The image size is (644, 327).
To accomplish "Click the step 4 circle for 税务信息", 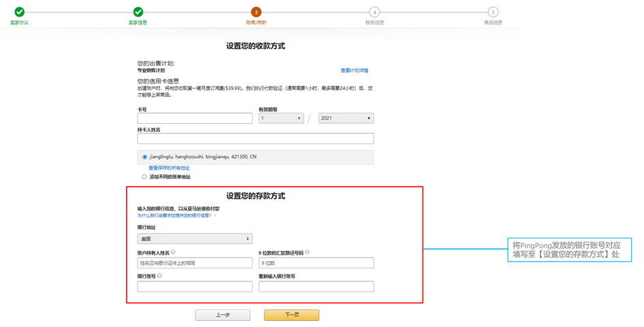I will (374, 12).
